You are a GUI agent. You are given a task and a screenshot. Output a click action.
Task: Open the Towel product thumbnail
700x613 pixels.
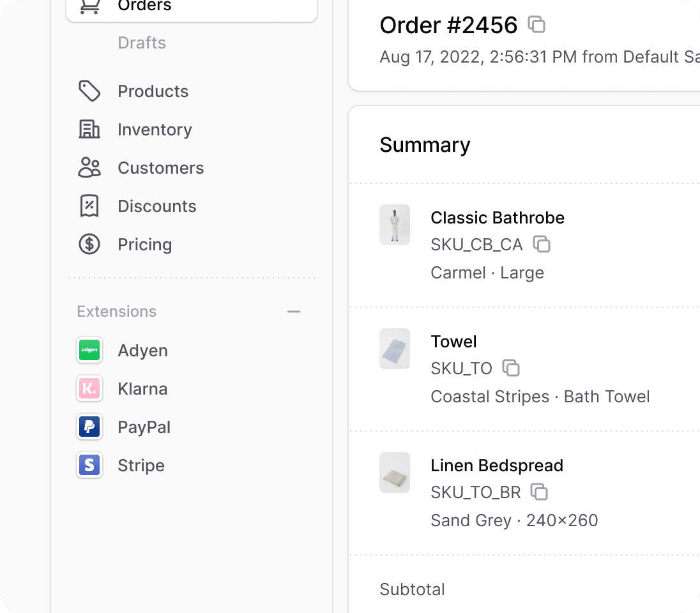pos(395,349)
